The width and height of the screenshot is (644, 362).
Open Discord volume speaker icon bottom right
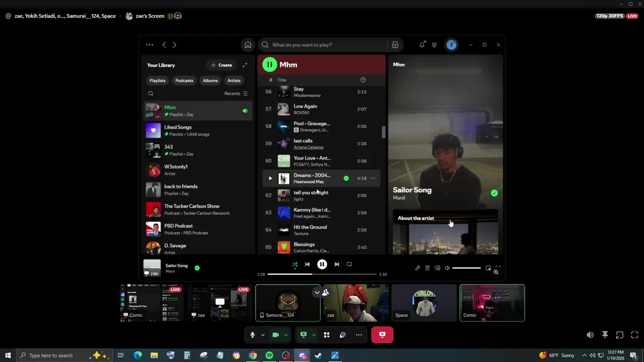590,335
